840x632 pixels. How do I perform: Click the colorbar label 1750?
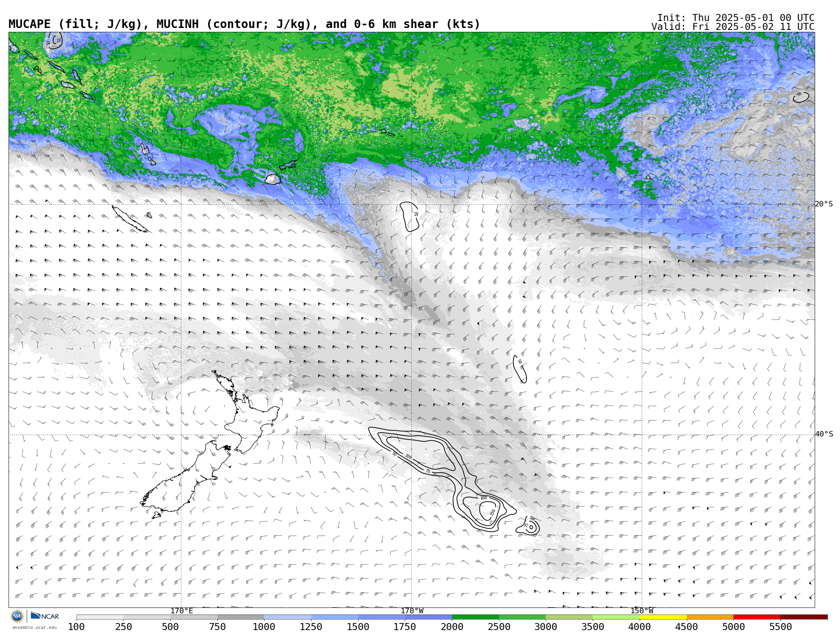405,627
